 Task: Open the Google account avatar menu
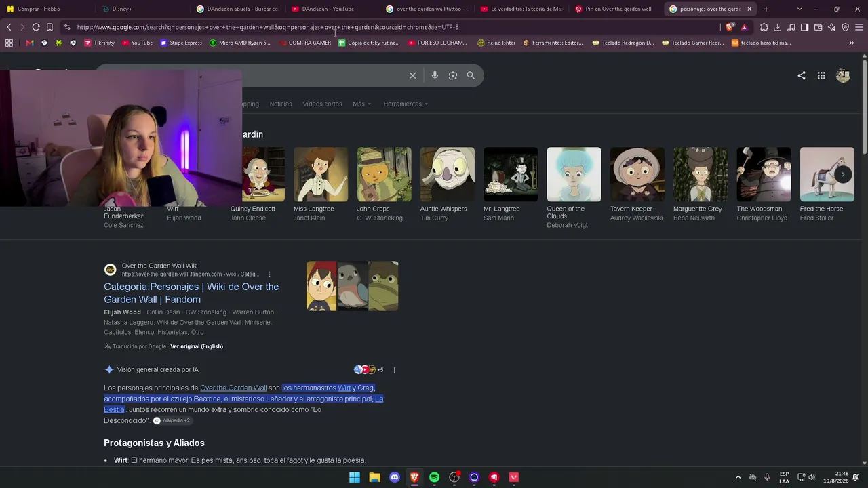(x=843, y=75)
